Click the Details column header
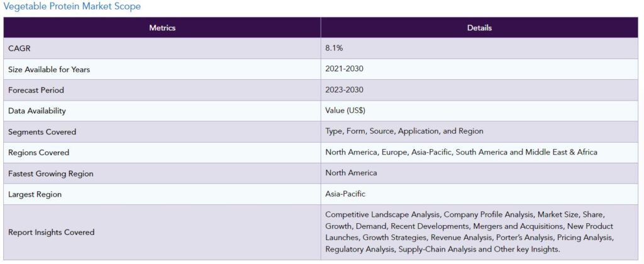This screenshot has height=264, width=644. click(479, 28)
